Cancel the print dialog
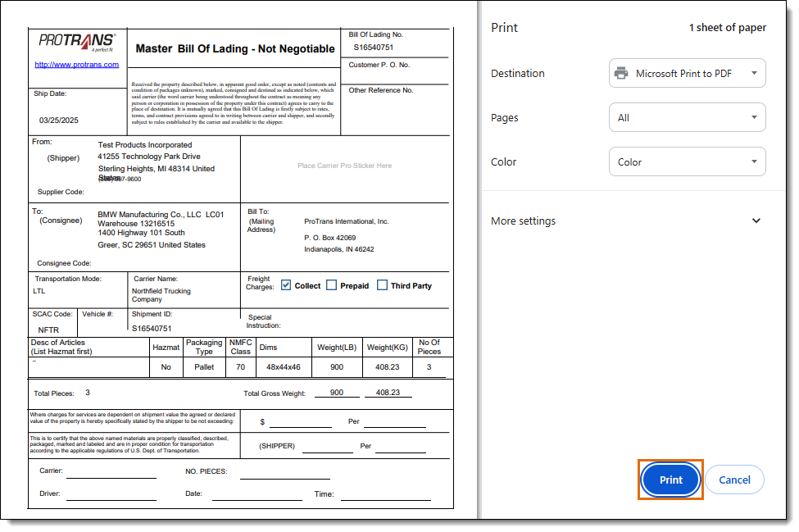 coord(734,480)
